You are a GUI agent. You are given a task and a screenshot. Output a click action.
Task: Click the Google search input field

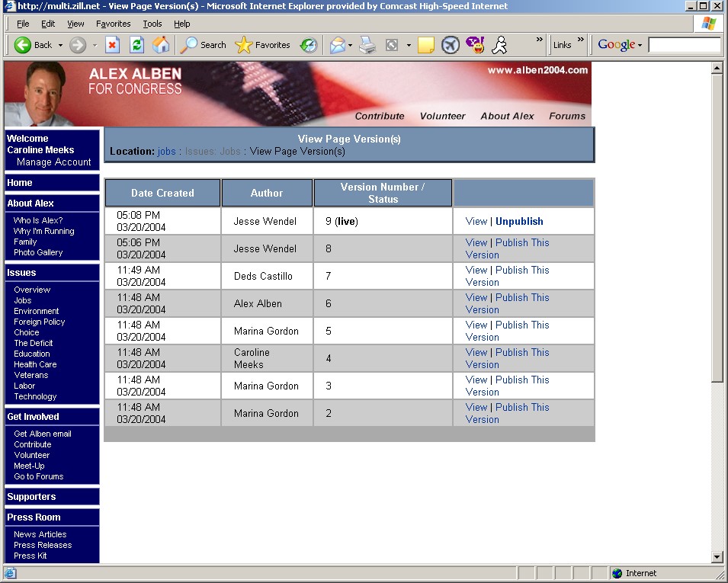683,45
